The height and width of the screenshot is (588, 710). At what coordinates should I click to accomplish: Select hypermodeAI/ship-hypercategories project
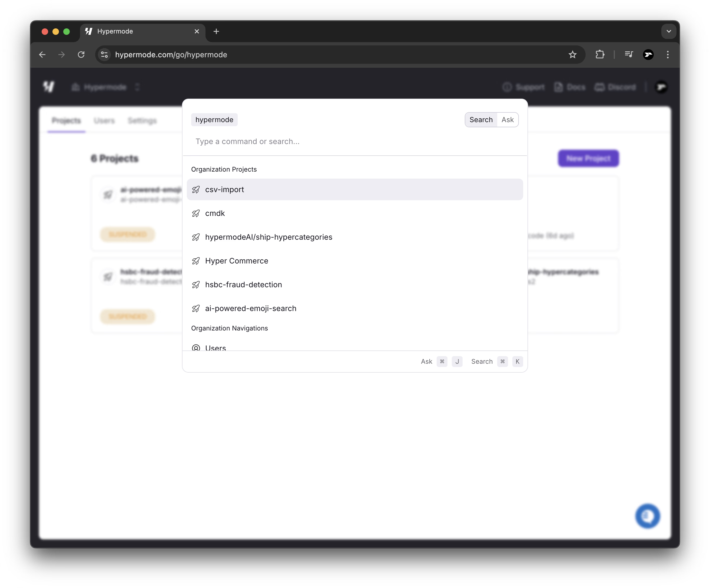coord(355,237)
